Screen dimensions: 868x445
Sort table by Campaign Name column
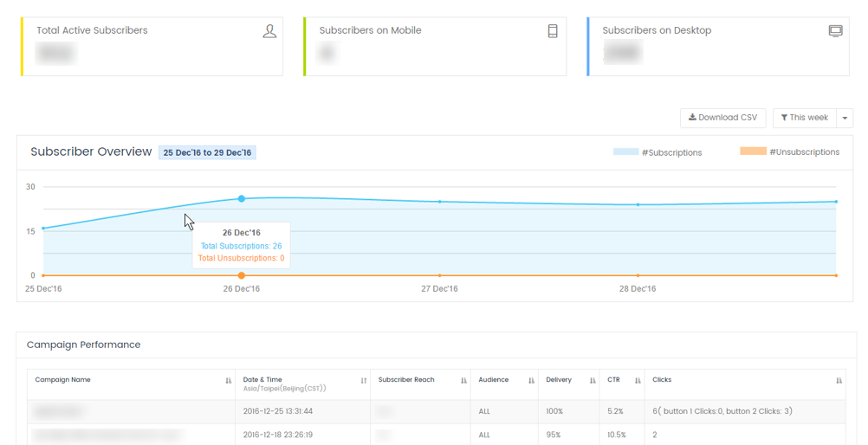pos(229,380)
